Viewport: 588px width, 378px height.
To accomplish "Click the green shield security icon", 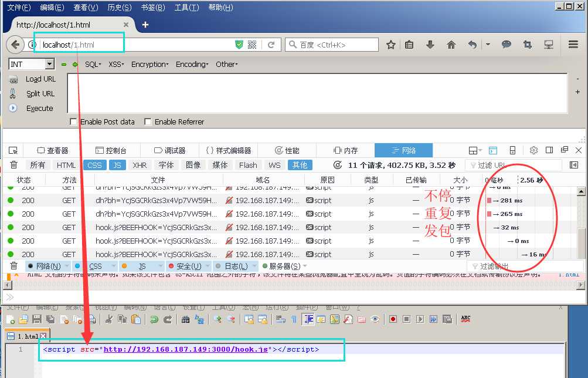I will (x=239, y=45).
